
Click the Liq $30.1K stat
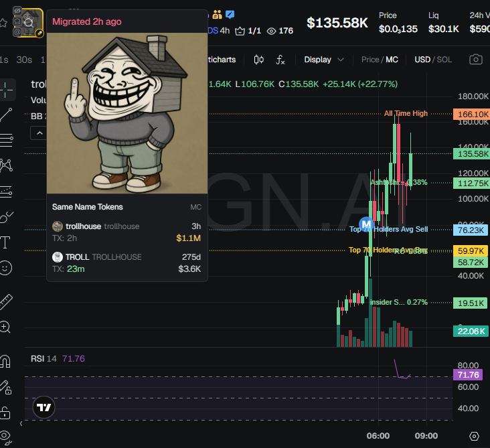(x=443, y=23)
